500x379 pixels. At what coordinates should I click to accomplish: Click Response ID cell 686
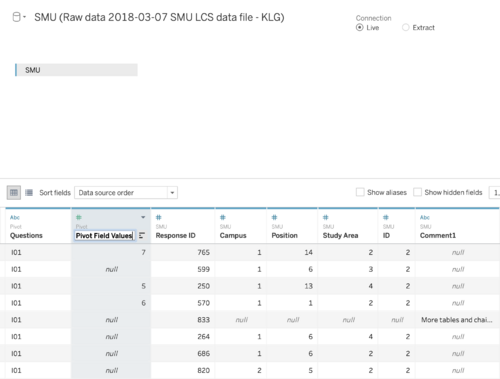[x=183, y=354]
